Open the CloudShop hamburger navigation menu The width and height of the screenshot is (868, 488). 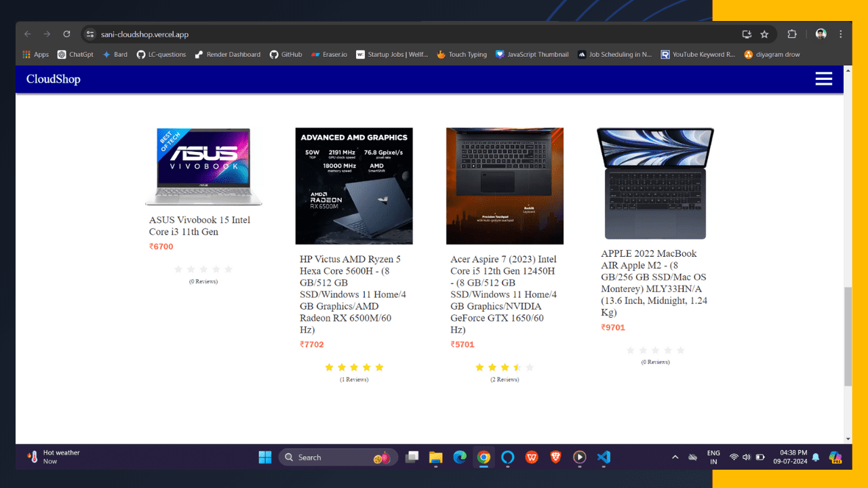point(823,79)
